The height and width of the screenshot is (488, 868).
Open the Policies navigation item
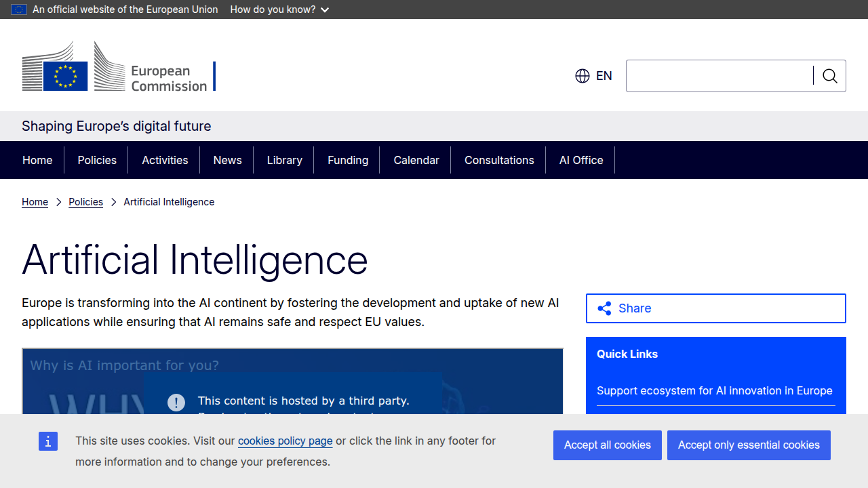click(x=97, y=160)
